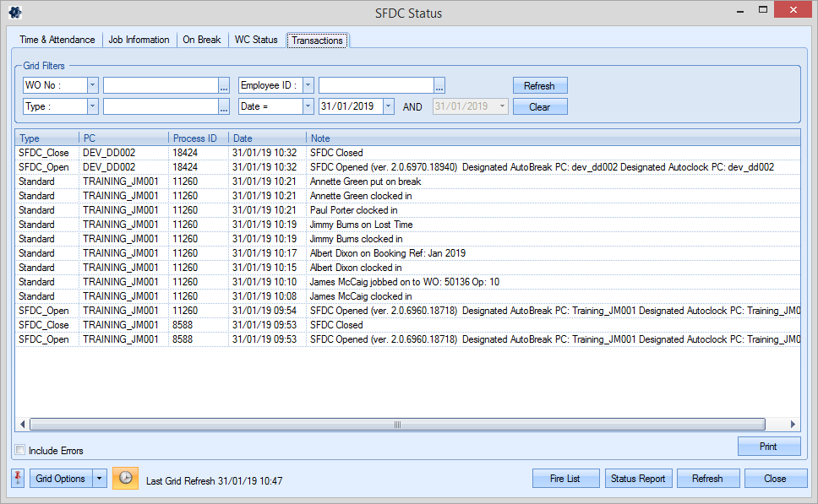Viewport: 818px width, 504px height.
Task: Open the 31/01/2019 date picker dropdown
Action: 388,107
